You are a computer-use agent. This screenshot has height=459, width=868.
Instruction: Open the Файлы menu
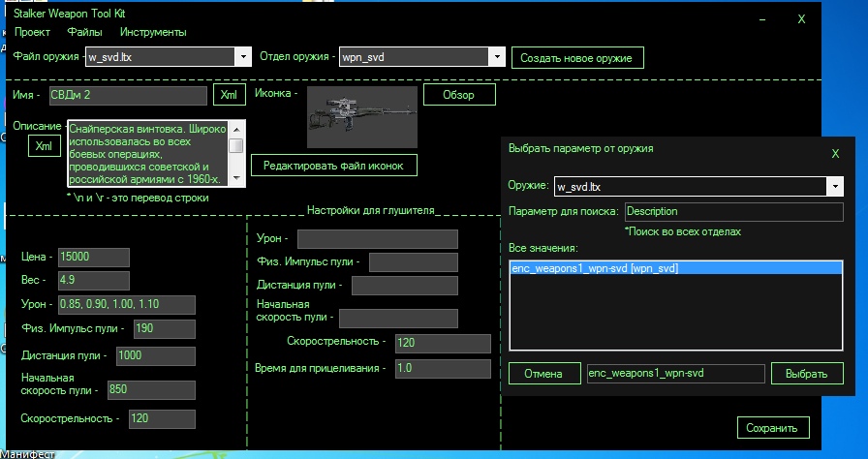point(84,32)
